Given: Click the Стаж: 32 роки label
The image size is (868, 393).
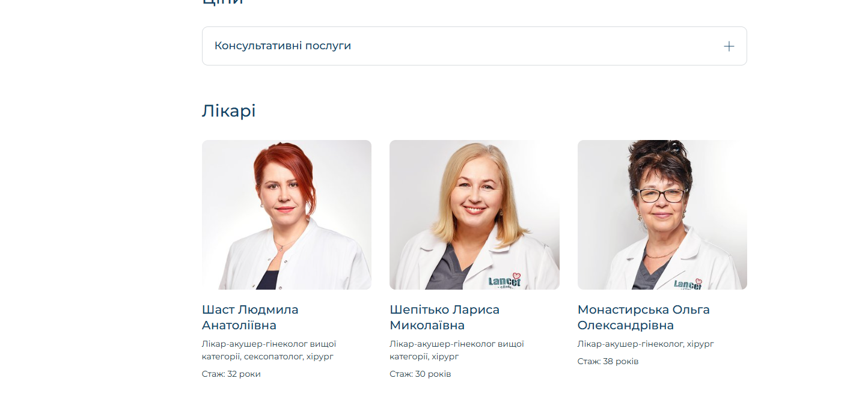Looking at the screenshot, I should click(231, 374).
